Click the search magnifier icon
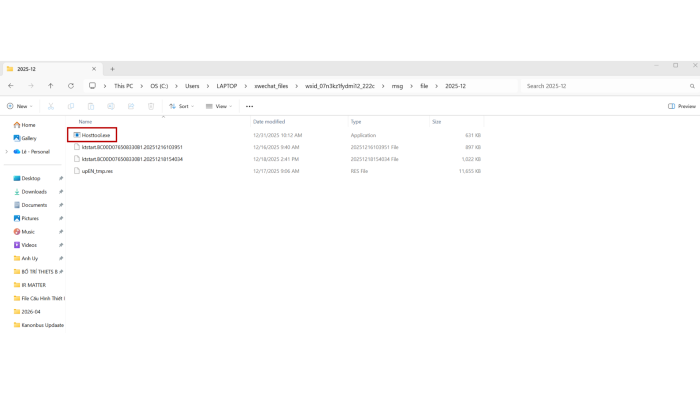 [692, 86]
